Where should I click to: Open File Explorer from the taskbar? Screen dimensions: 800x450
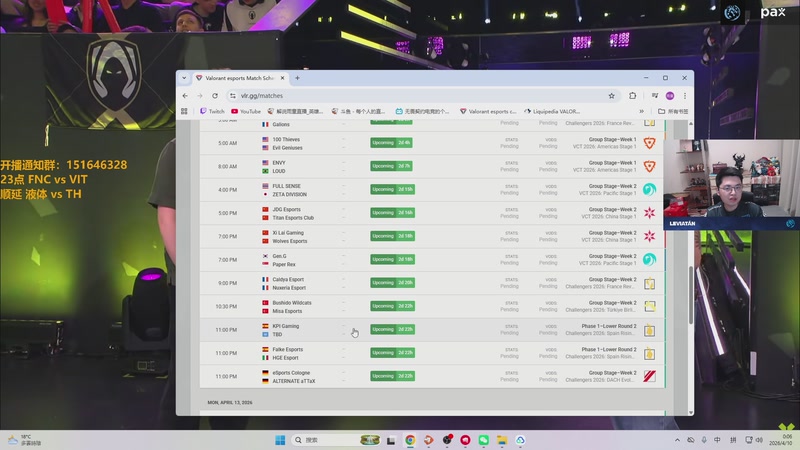click(x=502, y=440)
